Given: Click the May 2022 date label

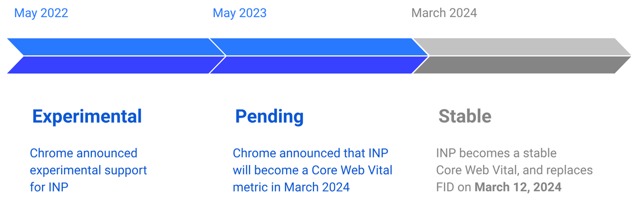Looking at the screenshot, I should coord(41,13).
